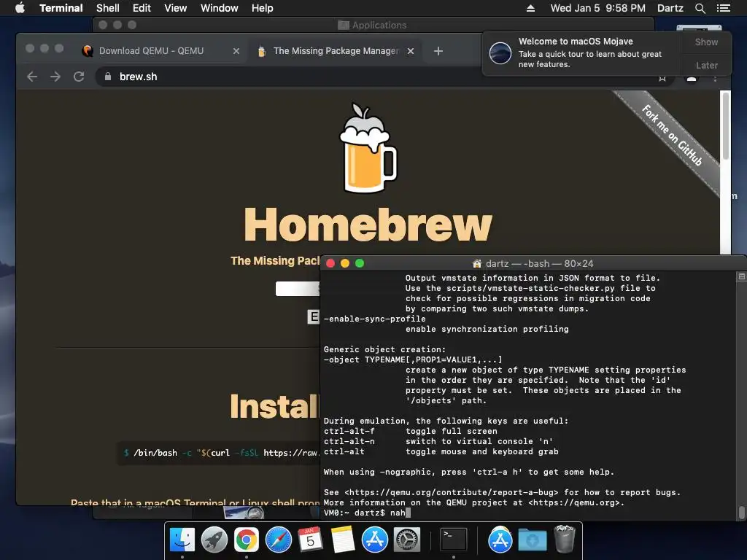Click Fork me on GitHub ribbon
Image resolution: width=747 pixels, height=560 pixels.
(671, 136)
